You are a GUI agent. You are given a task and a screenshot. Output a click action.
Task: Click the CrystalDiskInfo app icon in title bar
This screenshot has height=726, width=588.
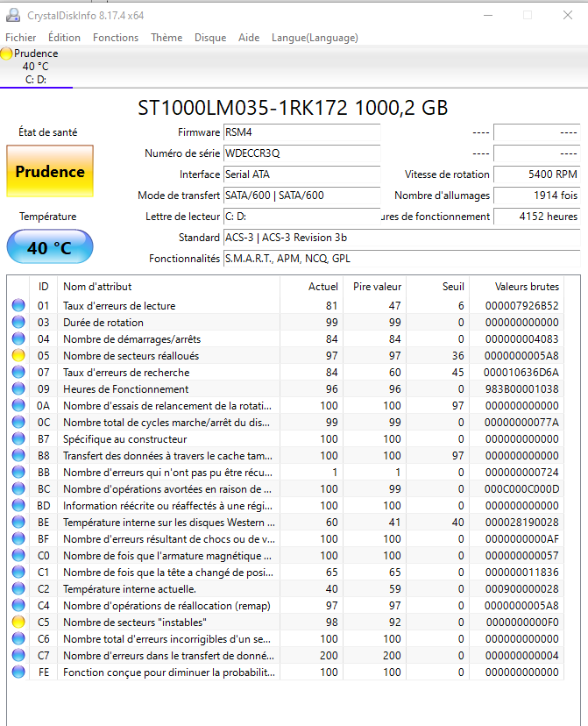13,15
